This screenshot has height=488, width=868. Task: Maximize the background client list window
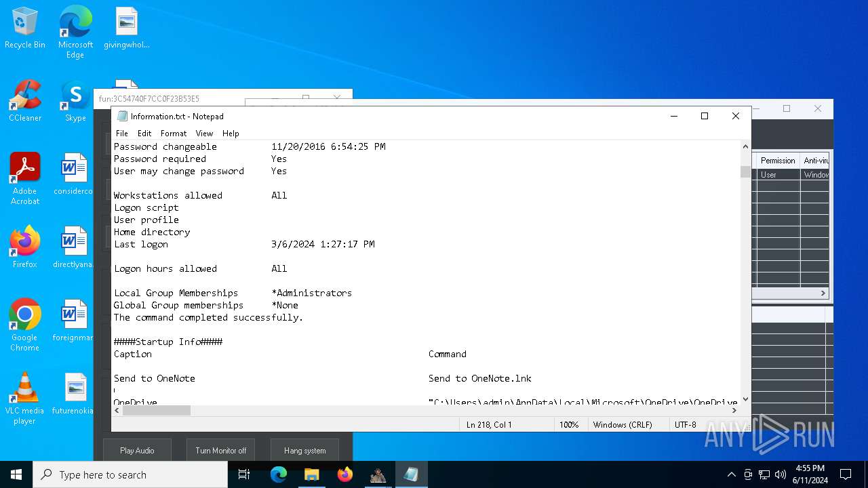[787, 108]
